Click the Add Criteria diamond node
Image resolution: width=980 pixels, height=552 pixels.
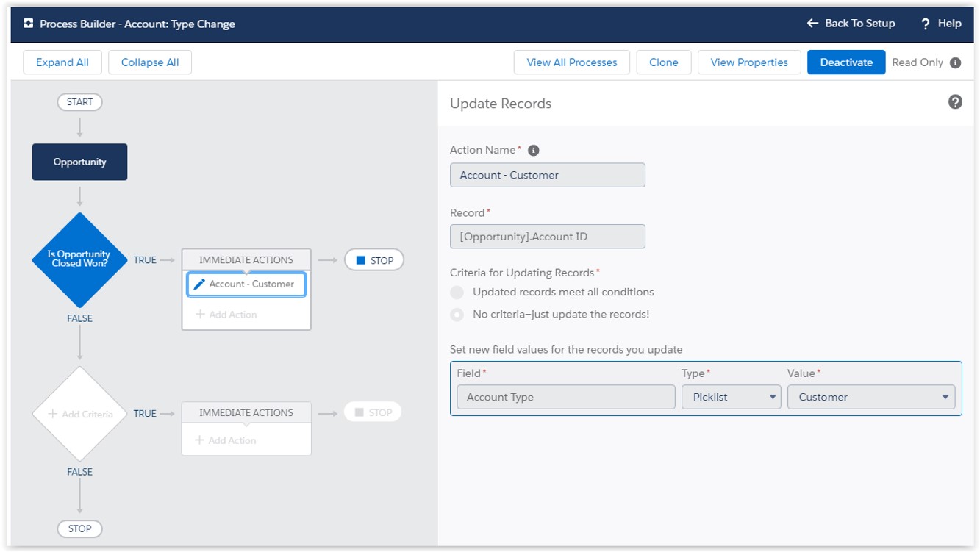tap(79, 414)
